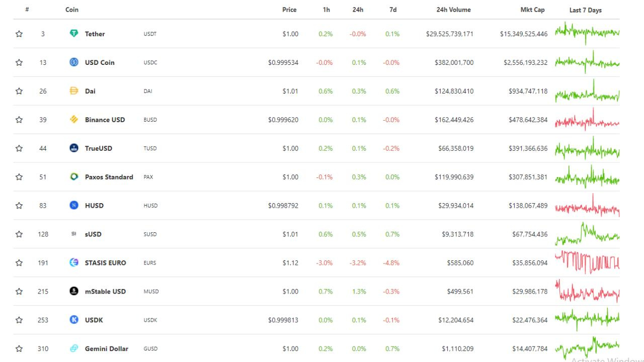Click the USD Coin logo icon

74,62
